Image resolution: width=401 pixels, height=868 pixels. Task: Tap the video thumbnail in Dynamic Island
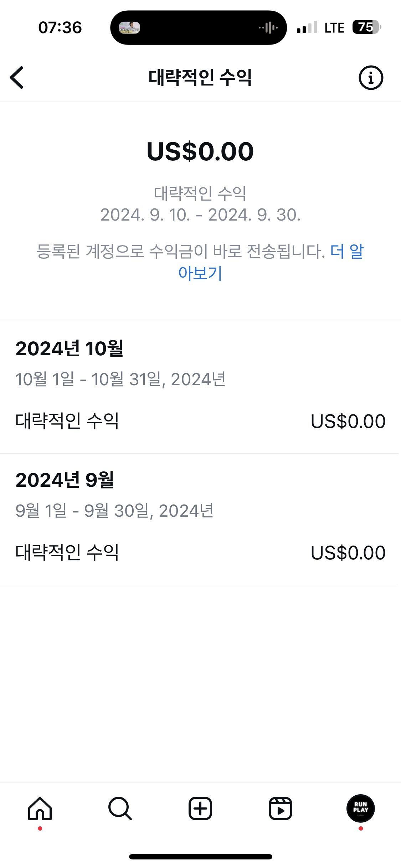[129, 27]
